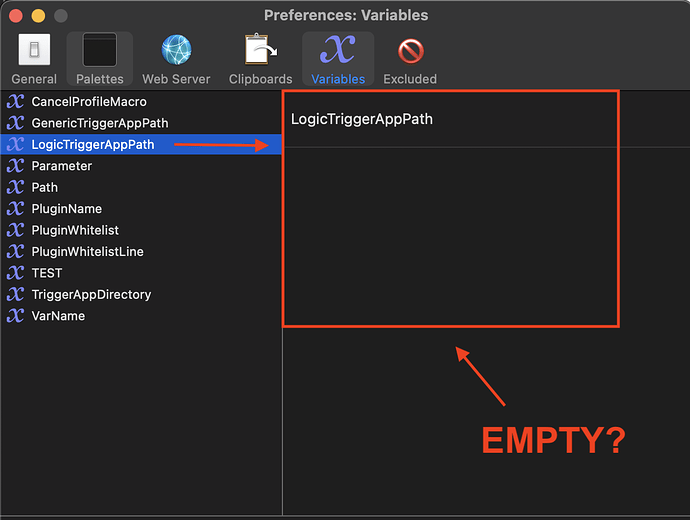Click the General tab label
This screenshot has width=690, height=520.
pos(34,79)
